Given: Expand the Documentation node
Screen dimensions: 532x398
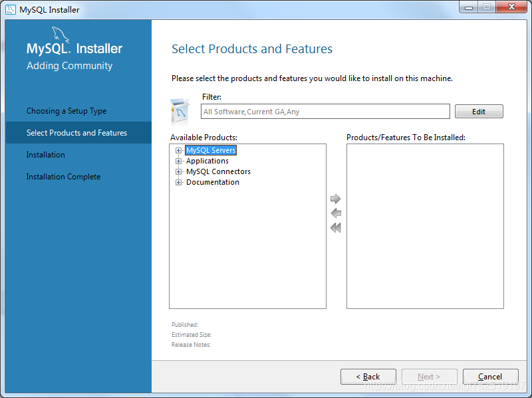Looking at the screenshot, I should click(178, 182).
